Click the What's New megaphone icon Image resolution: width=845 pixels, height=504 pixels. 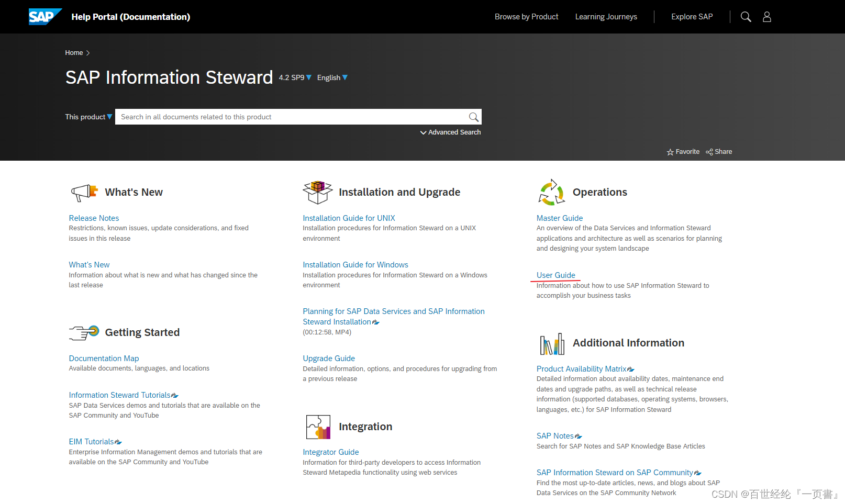[84, 193]
